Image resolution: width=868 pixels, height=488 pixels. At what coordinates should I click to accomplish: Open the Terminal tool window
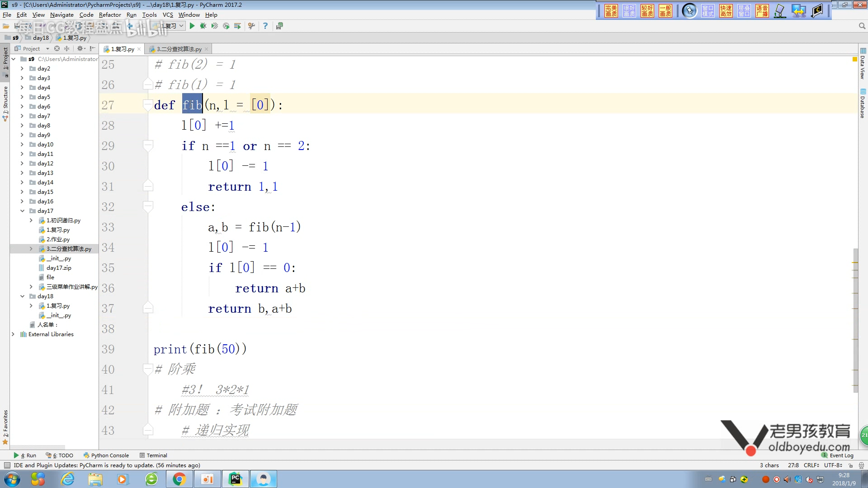pyautogui.click(x=154, y=455)
